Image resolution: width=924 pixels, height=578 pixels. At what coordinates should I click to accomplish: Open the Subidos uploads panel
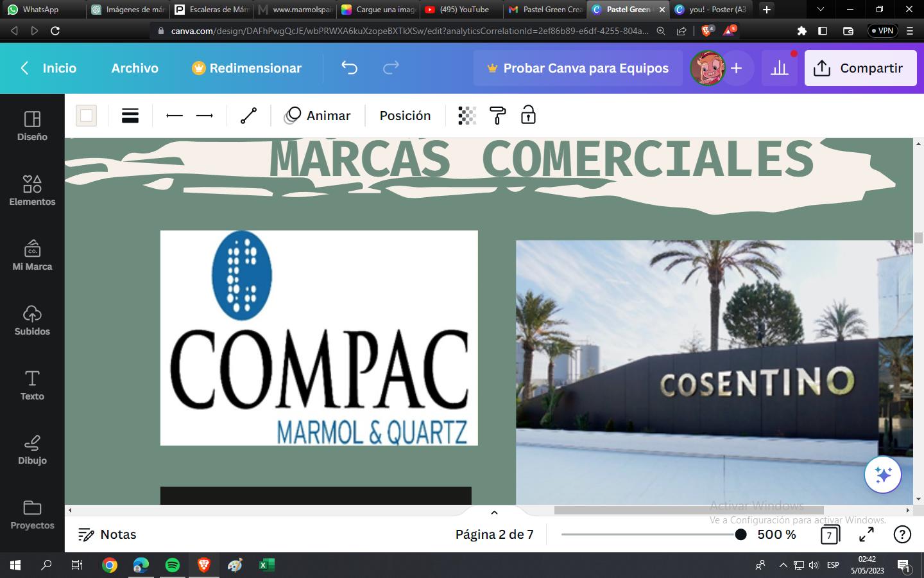click(x=32, y=320)
